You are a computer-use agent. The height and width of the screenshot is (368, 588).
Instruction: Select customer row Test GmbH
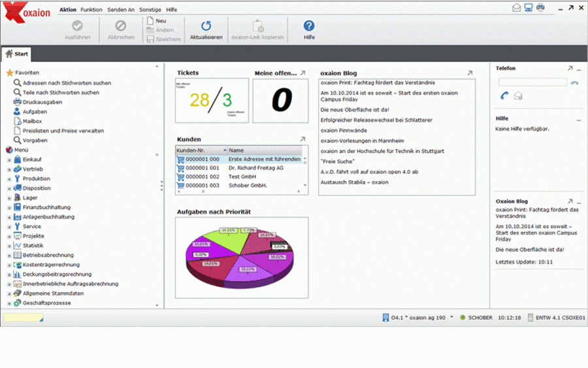pos(239,176)
